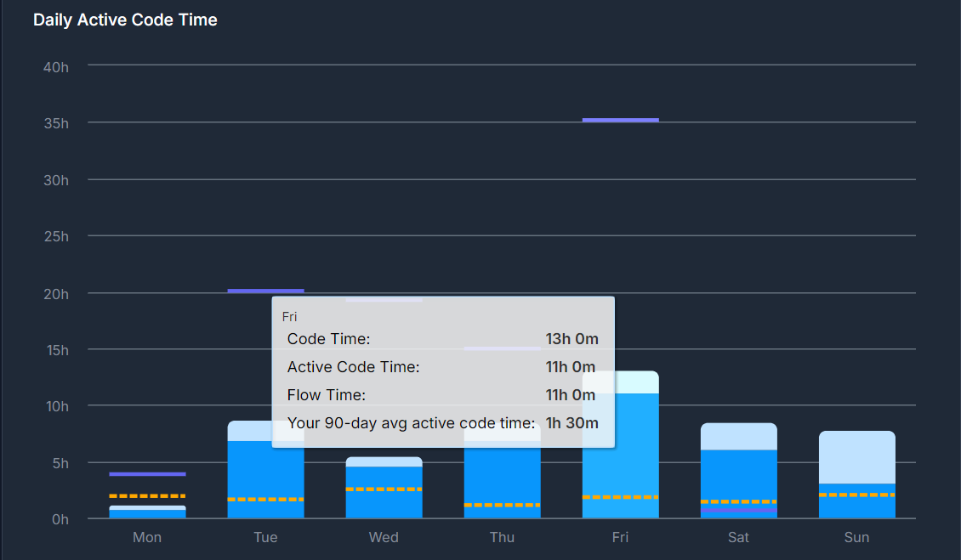The width and height of the screenshot is (961, 560).
Task: Click the purple marker line above Friday
Action: coord(620,120)
